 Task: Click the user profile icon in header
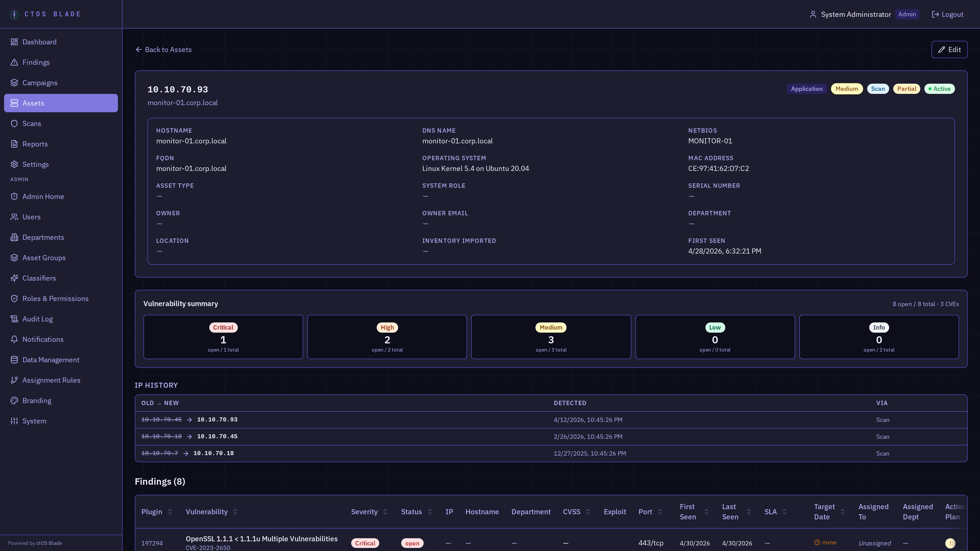813,15
